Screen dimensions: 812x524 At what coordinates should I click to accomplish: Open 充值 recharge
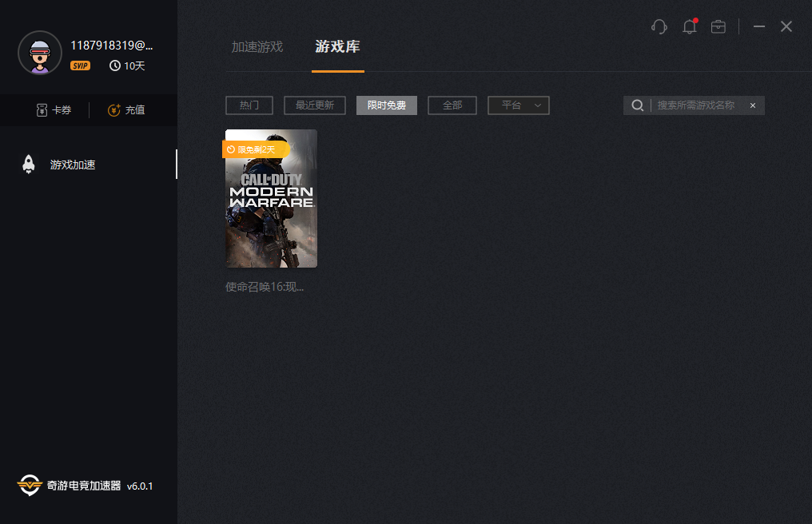point(126,109)
